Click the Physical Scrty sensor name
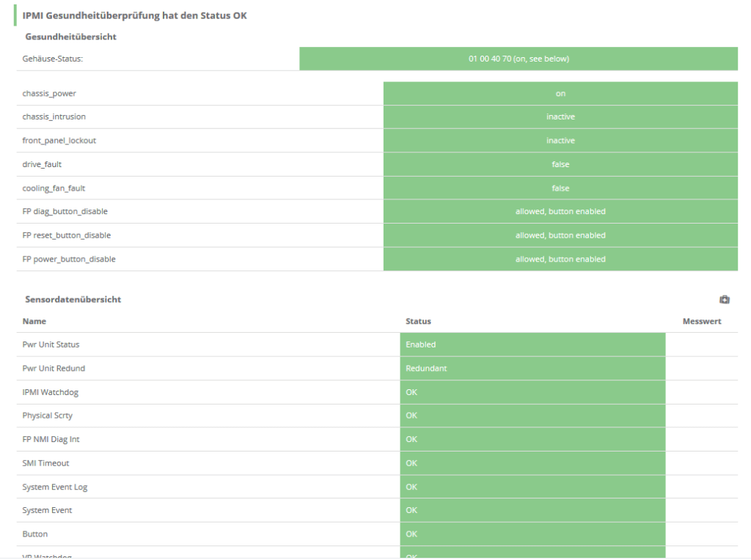Viewport: 751px width, 560px height. (47, 416)
